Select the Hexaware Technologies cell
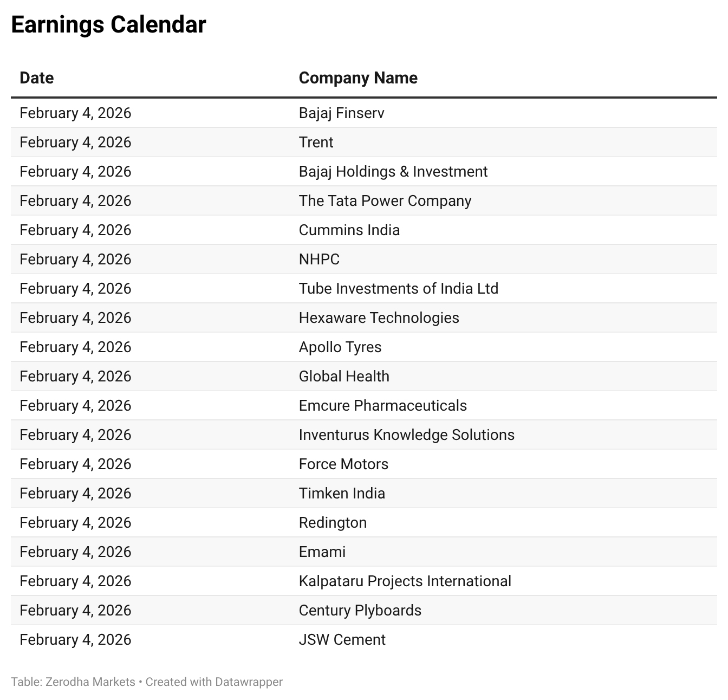 coord(379,318)
